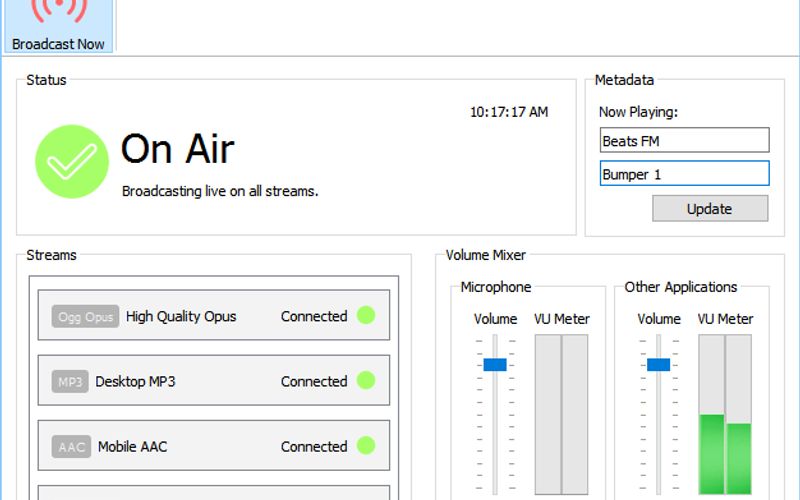Click the On Air status heading
This screenshot has height=500, width=800.
click(177, 149)
